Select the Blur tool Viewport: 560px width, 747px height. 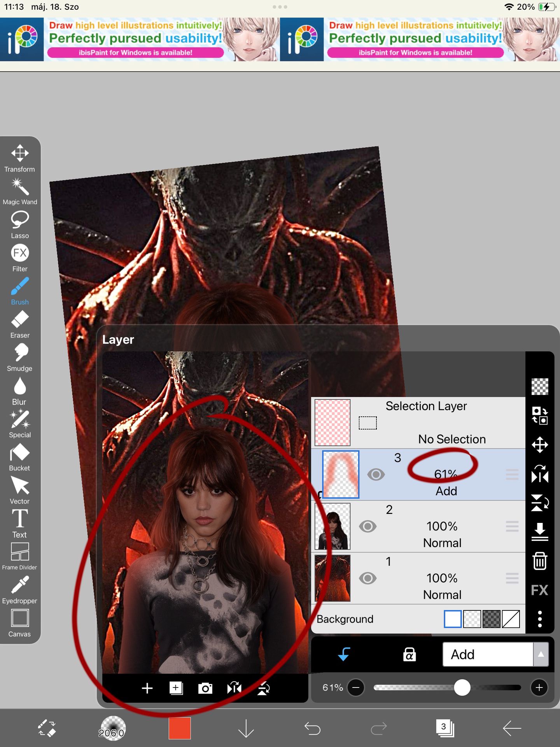point(20,391)
